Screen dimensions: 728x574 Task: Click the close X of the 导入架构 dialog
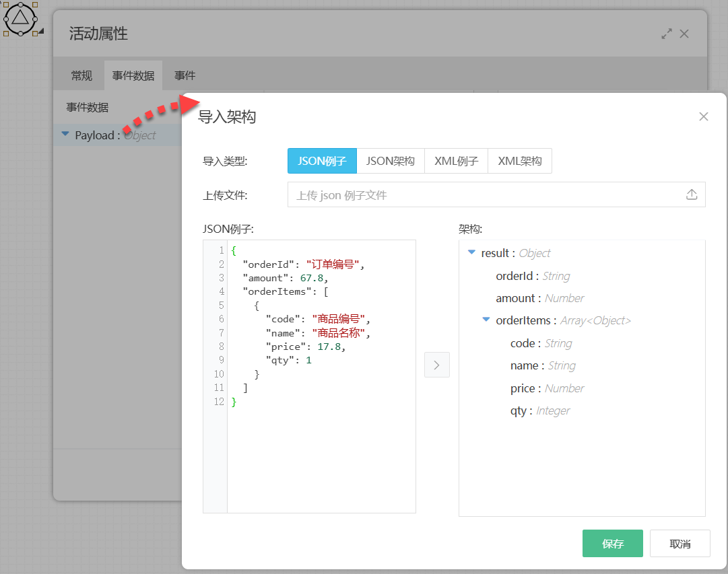tap(703, 116)
